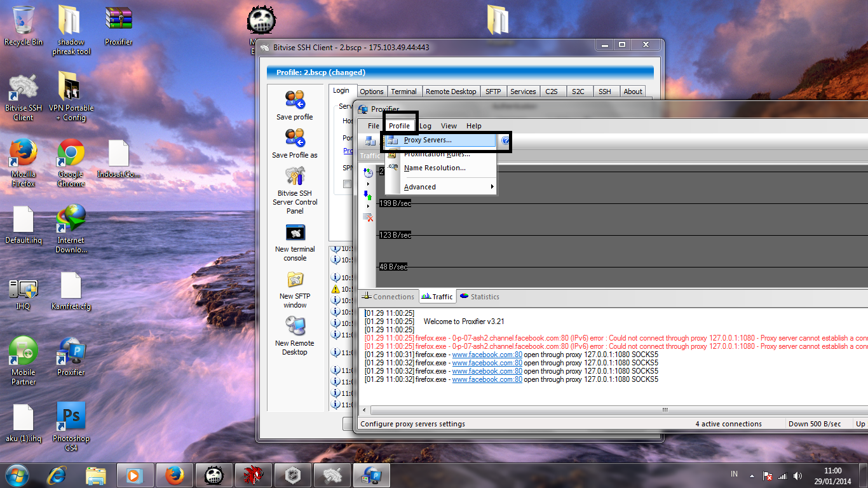
Task: Click the Photoshop CS4 desktop shortcut
Action: [x=71, y=427]
